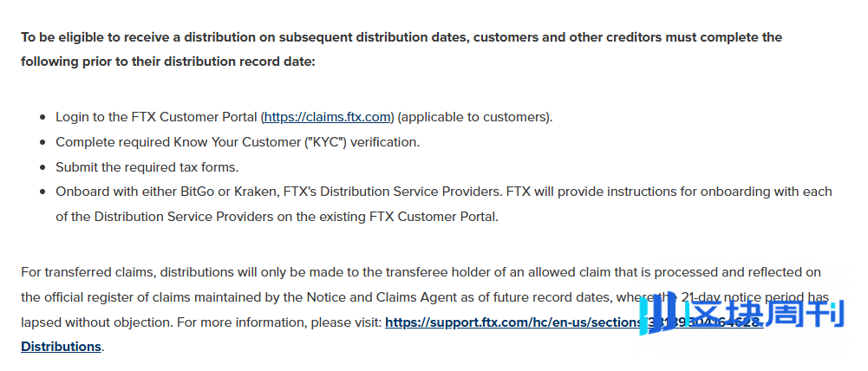Open the support.ftx.com sections URL link
The width and height of the screenshot is (868, 371).
pyautogui.click(x=573, y=322)
